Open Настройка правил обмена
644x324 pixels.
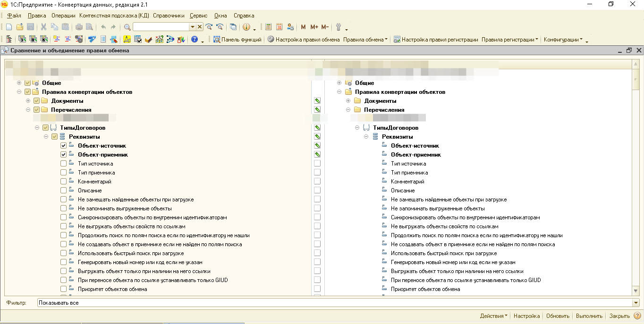(303, 40)
